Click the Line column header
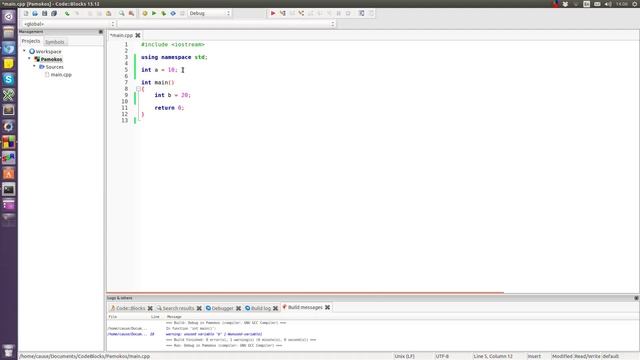This screenshot has width=640, height=360. click(155, 317)
